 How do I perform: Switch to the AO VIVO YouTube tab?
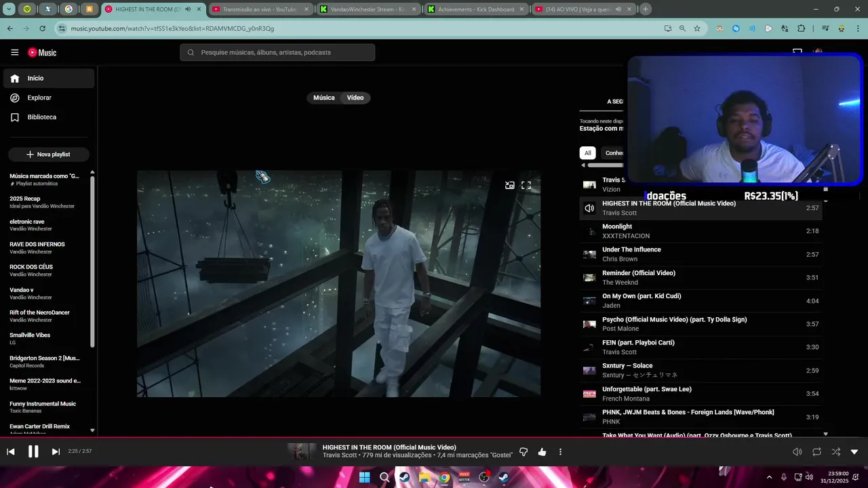[583, 9]
